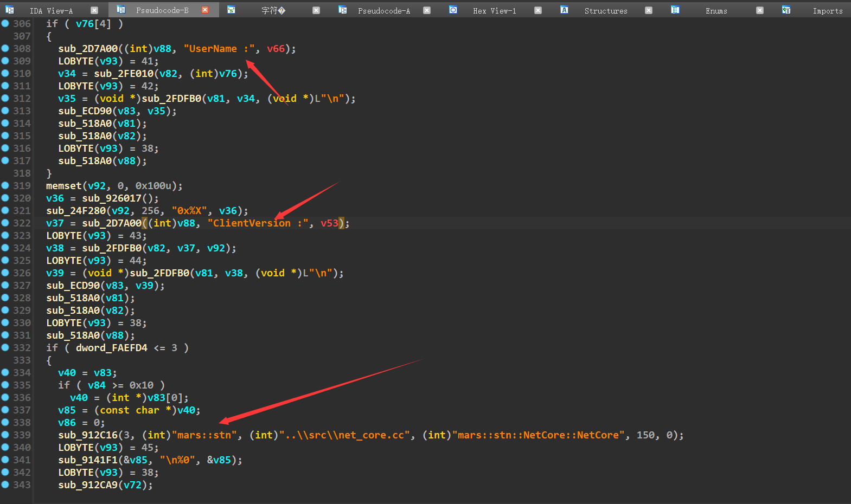
Task: Toggle breakpoint dot on line 319
Action: coord(5,185)
